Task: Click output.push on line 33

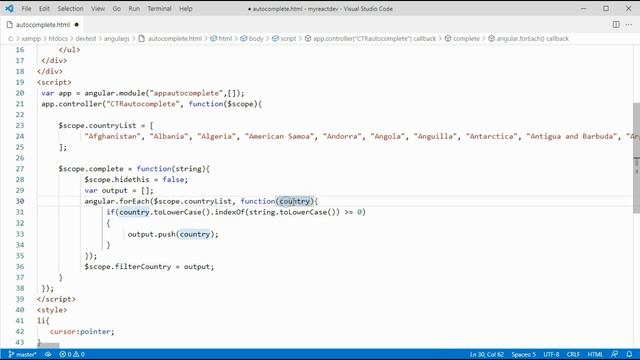Action: 151,234
